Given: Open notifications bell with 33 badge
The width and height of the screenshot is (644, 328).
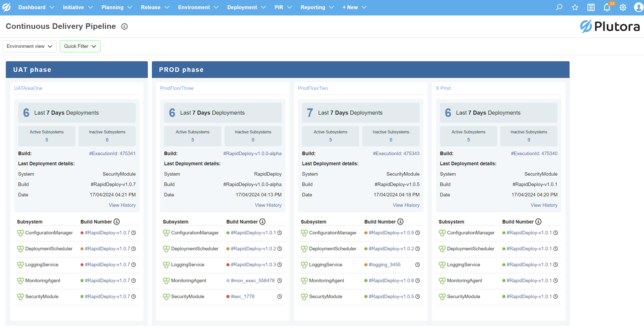Looking at the screenshot, I should pos(607,7).
